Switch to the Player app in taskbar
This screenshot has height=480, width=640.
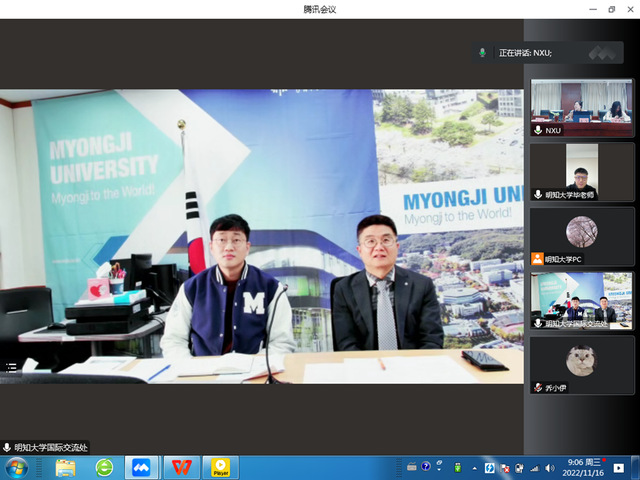pos(220,468)
